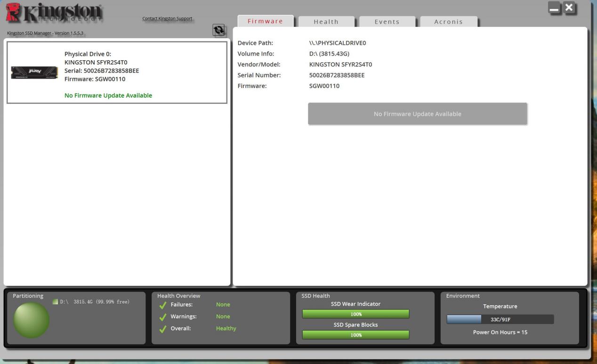
Task: Open the Events tab
Action: [x=387, y=22]
